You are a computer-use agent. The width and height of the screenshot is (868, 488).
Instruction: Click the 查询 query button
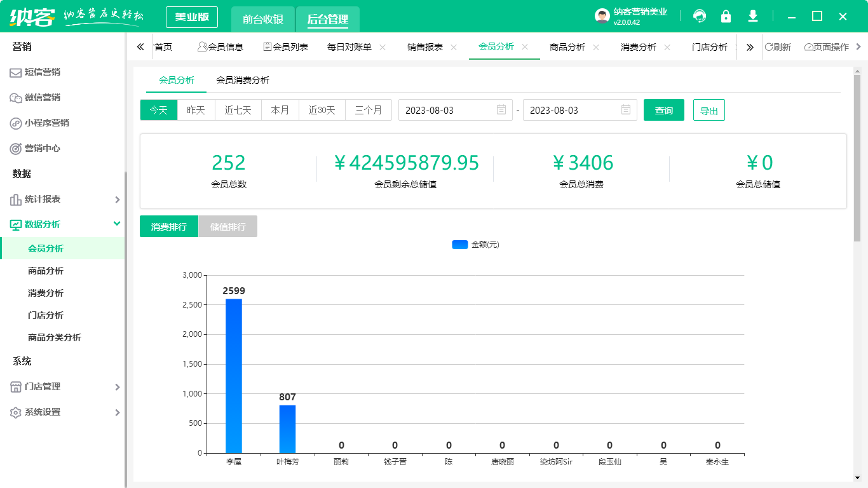663,109
